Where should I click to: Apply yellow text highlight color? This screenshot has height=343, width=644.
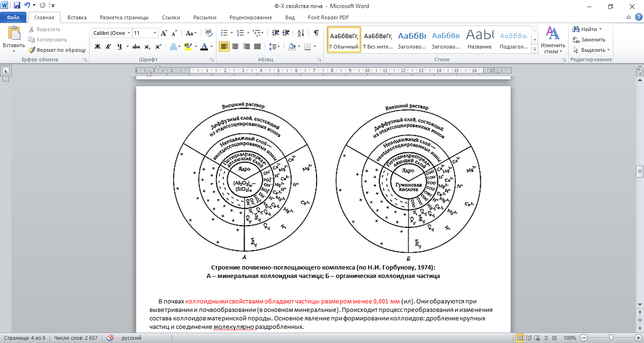click(x=188, y=47)
